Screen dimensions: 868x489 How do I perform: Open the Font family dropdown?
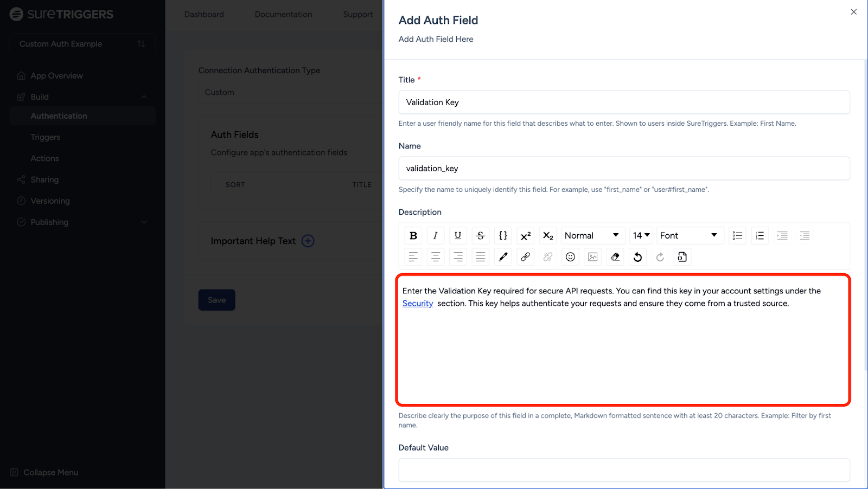[x=689, y=235]
